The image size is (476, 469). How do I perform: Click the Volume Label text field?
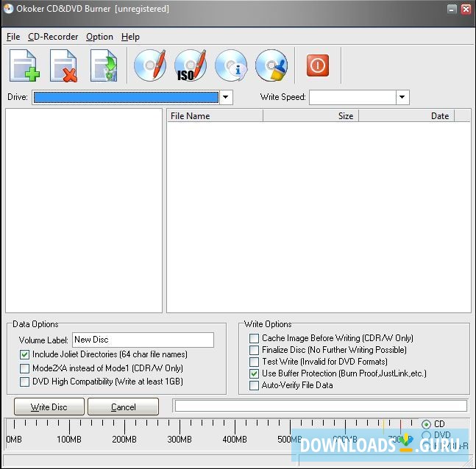click(143, 340)
